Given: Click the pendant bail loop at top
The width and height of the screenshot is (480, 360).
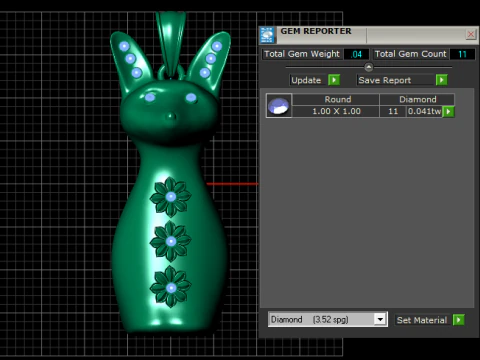Looking at the screenshot, I should (170, 43).
